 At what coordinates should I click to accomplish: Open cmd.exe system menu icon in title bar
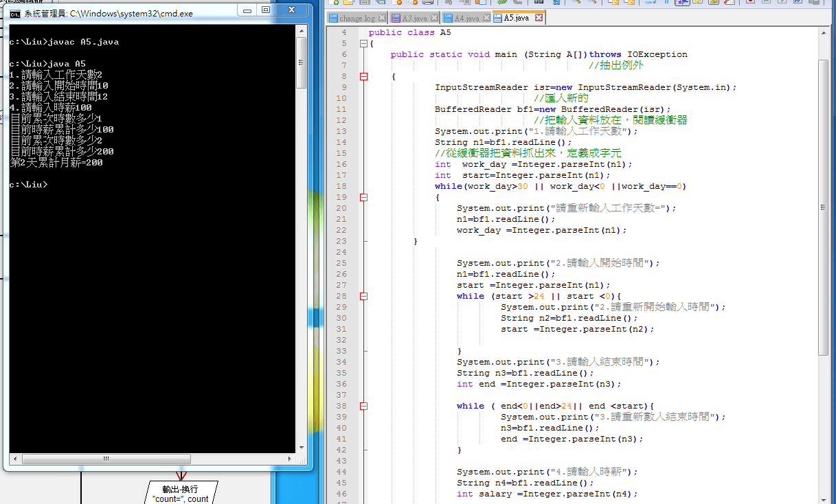(14, 13)
